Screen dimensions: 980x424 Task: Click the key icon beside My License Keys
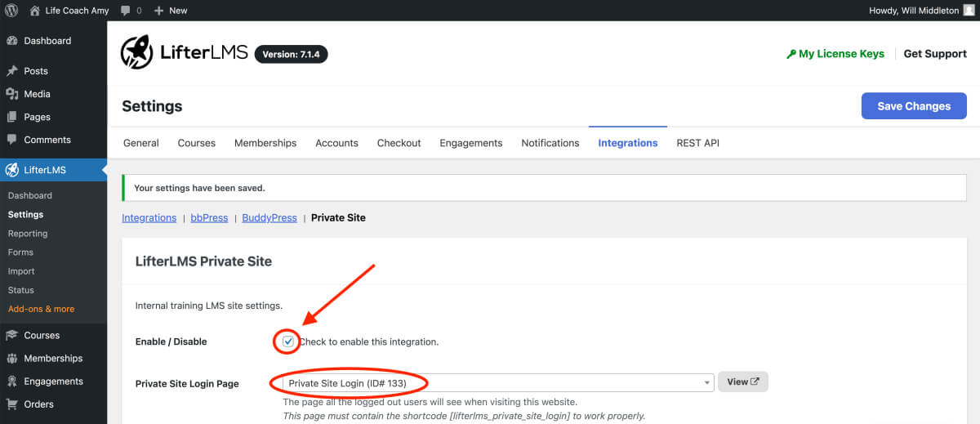(x=791, y=54)
